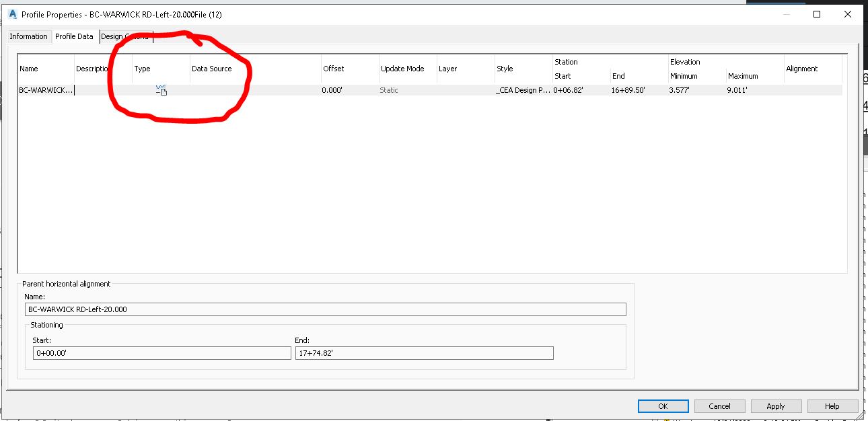The image size is (868, 421).
Task: Switch to the Information tab
Action: tap(28, 36)
